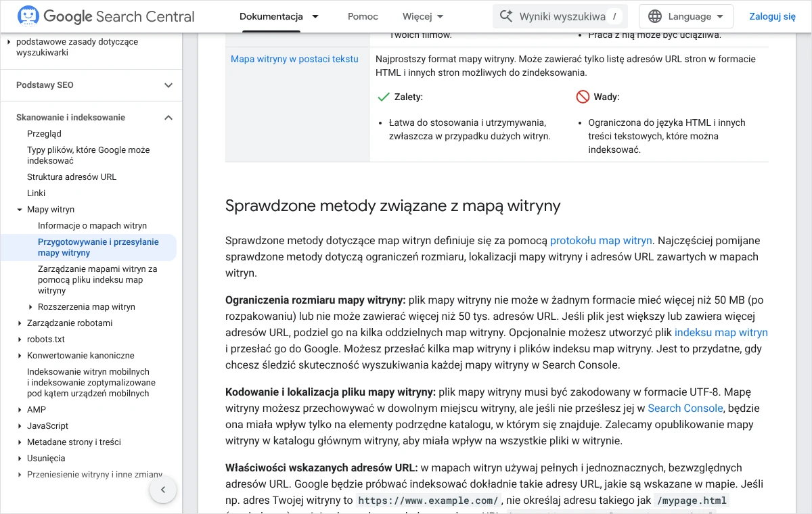Screen dimensions: 812x514
Task: Click the globe icon in Language selector
Action: pyautogui.click(x=655, y=16)
